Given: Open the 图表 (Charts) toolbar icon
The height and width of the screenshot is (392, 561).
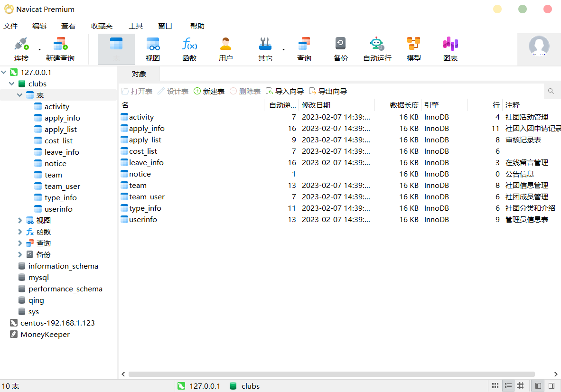Looking at the screenshot, I should click(450, 49).
